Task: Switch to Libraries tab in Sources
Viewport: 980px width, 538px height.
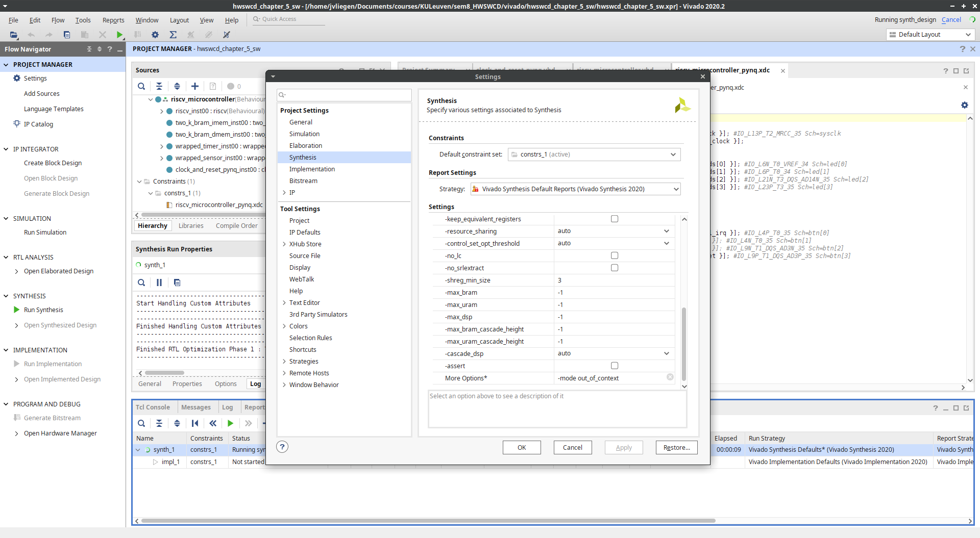Action: tap(191, 226)
